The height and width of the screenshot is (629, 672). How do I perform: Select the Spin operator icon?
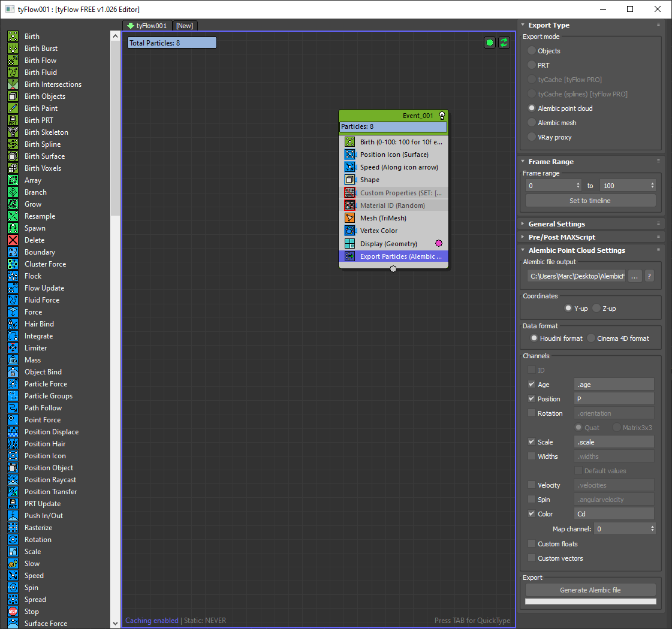pos(13,588)
